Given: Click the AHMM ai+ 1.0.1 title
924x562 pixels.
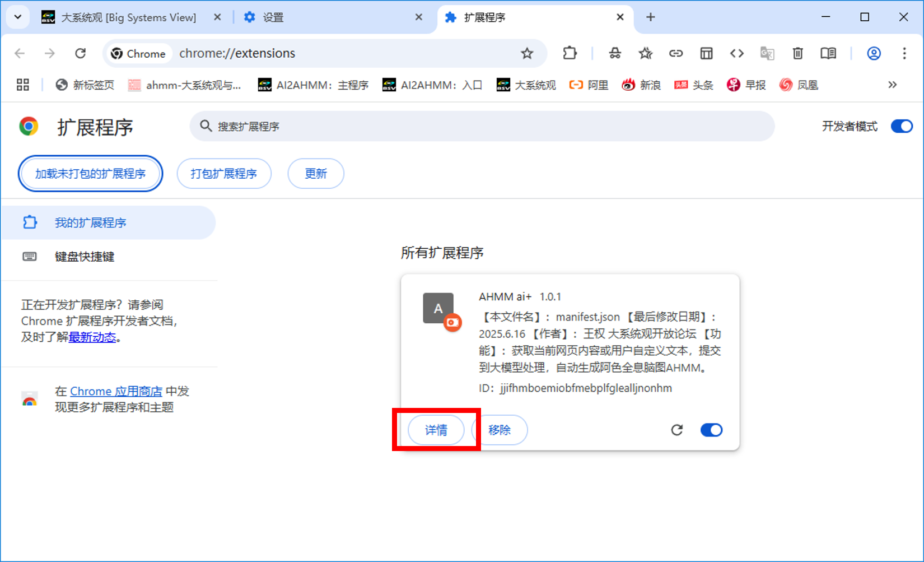Looking at the screenshot, I should (520, 296).
